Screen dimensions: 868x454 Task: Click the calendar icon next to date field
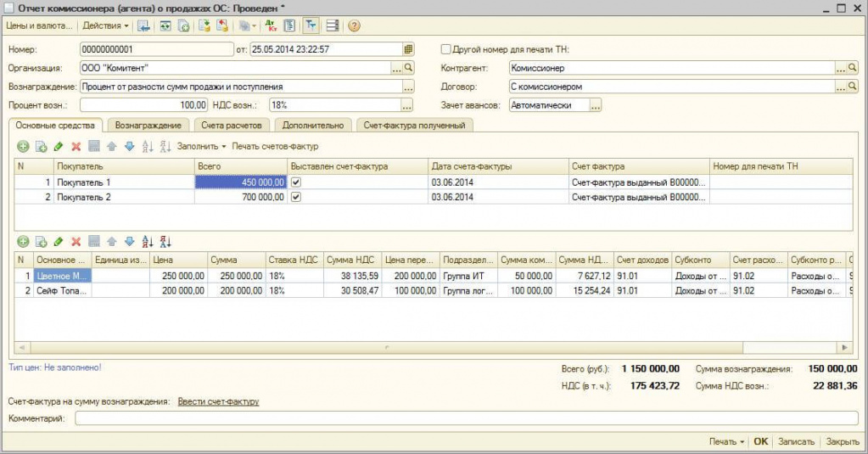point(408,49)
